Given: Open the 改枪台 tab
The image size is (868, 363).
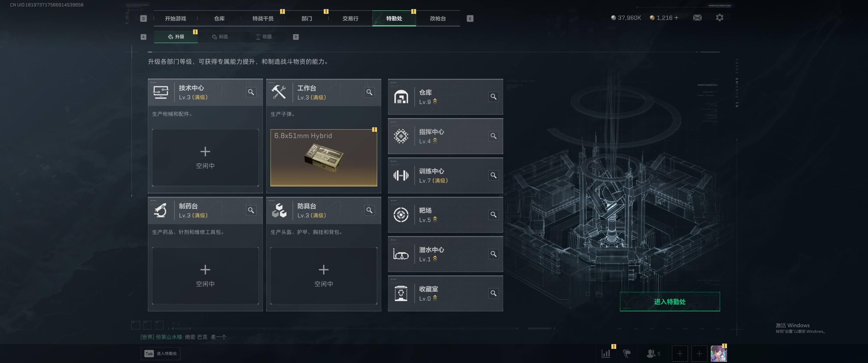Looking at the screenshot, I should click(x=438, y=18).
